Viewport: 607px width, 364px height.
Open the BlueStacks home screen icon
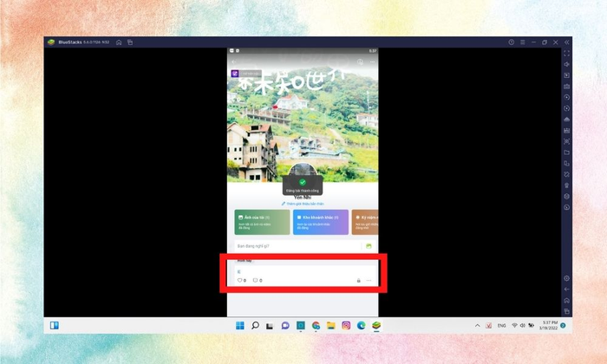[119, 42]
